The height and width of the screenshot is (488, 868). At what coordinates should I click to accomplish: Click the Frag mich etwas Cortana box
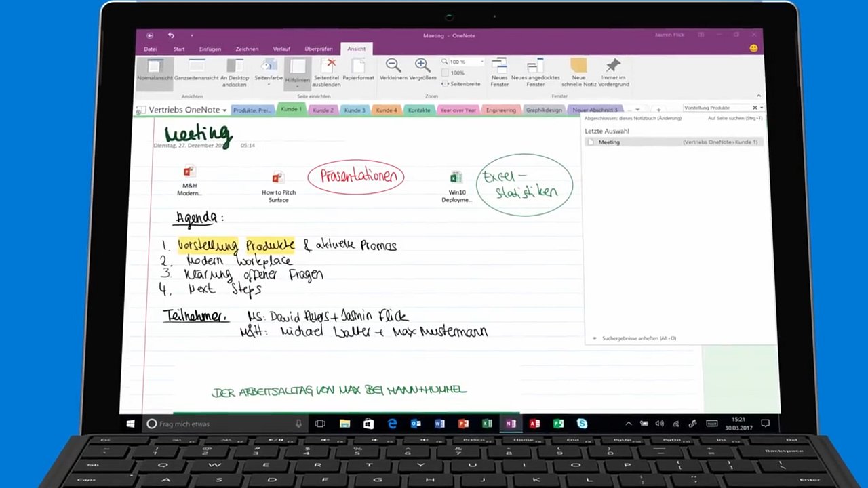click(x=224, y=424)
